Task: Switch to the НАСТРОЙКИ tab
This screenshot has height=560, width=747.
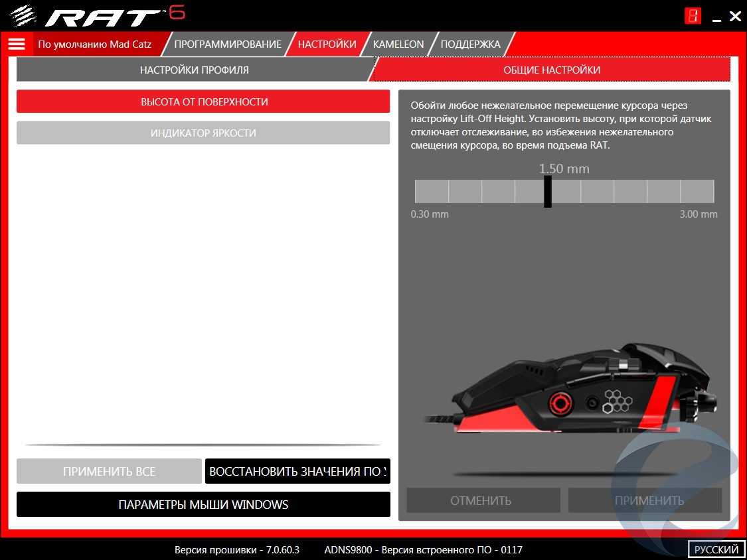Action: [327, 44]
